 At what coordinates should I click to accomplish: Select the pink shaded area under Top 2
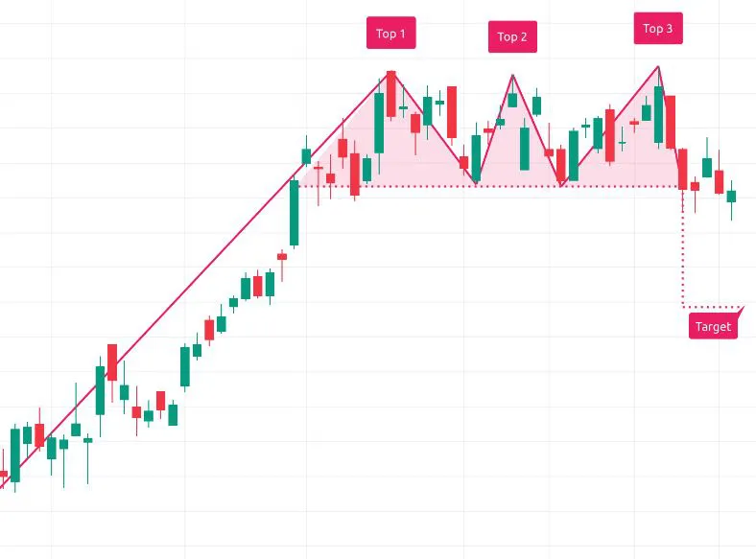[x=511, y=144]
